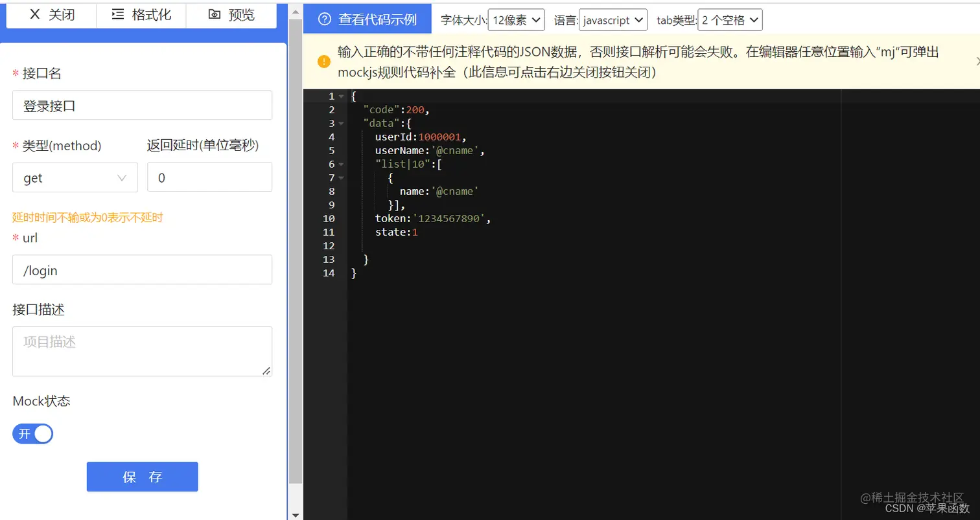Image resolution: width=980 pixels, height=520 pixels.
Task: Open the 语言 javascript dropdown
Action: 613,20
